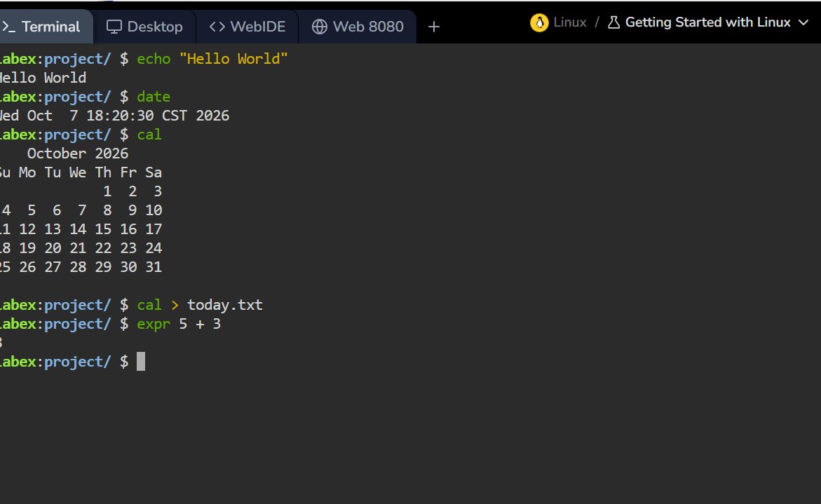Click the first cal command text
The width and height of the screenshot is (821, 504).
149,135
